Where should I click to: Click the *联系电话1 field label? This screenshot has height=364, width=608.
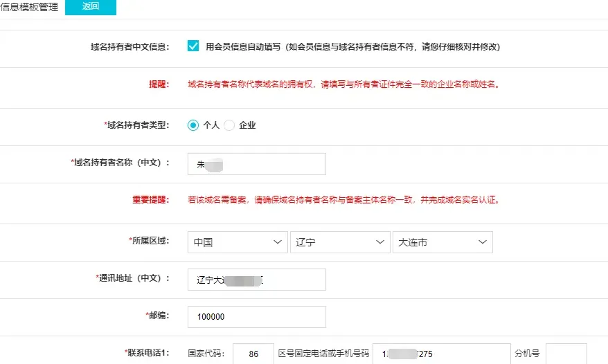pos(147,353)
